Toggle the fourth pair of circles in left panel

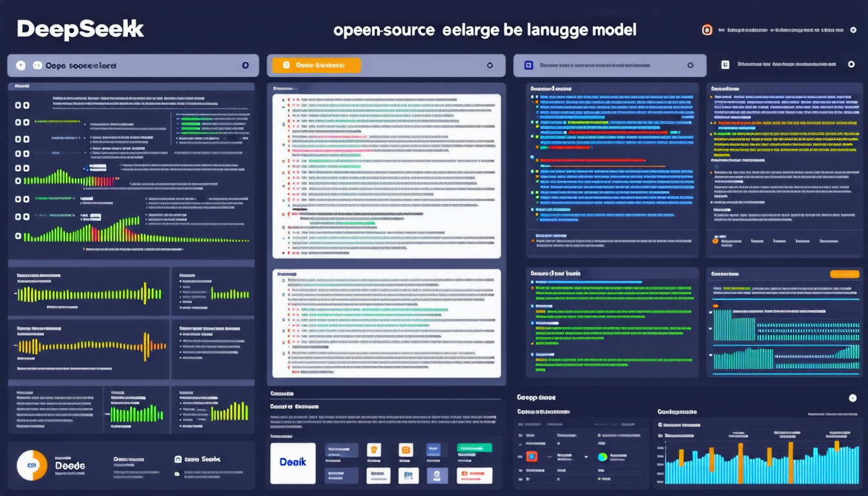(x=22, y=154)
